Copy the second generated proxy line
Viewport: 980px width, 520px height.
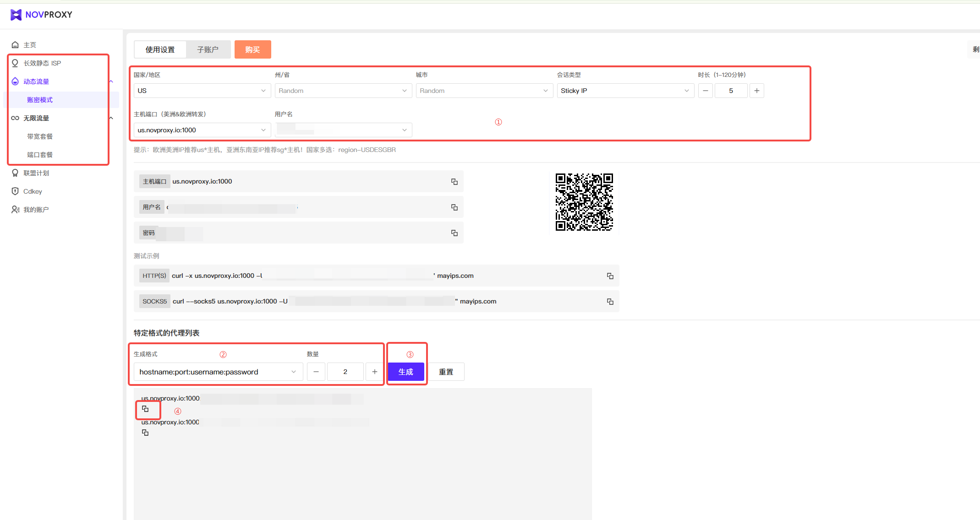[x=145, y=433]
